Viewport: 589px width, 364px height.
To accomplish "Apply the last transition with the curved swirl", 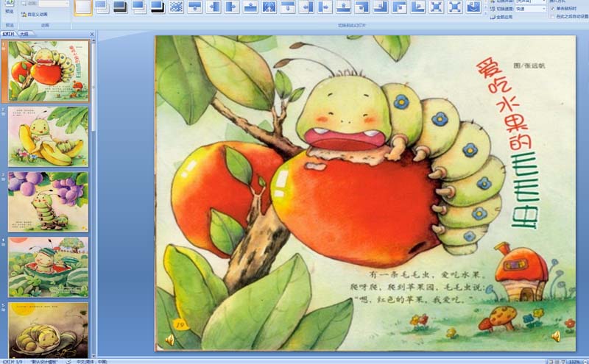I will pyautogui.click(x=473, y=7).
